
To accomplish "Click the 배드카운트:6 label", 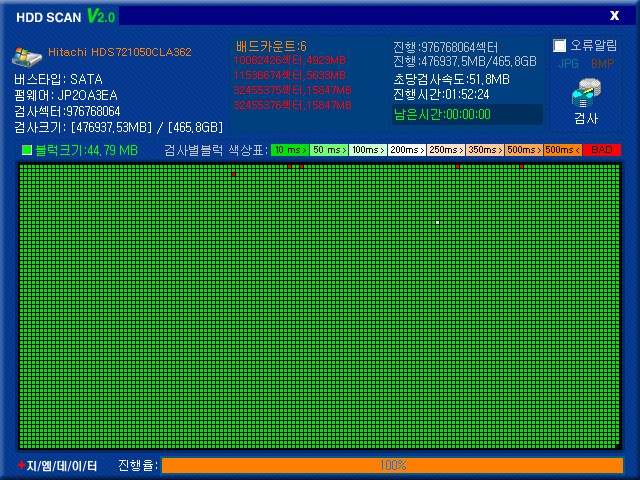I will point(271,46).
